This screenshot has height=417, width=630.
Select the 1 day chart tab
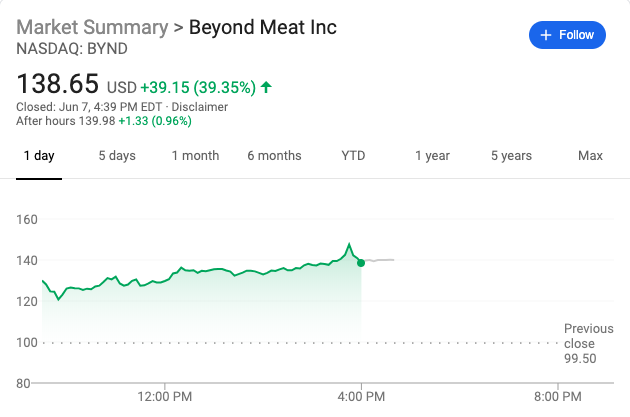[39, 156]
